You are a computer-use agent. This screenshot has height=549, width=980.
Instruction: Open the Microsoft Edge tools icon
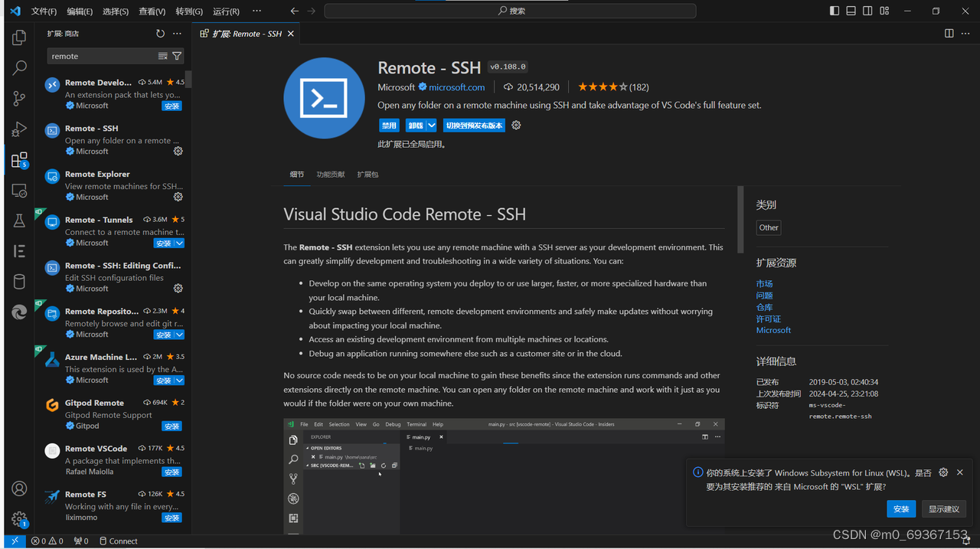click(x=19, y=312)
